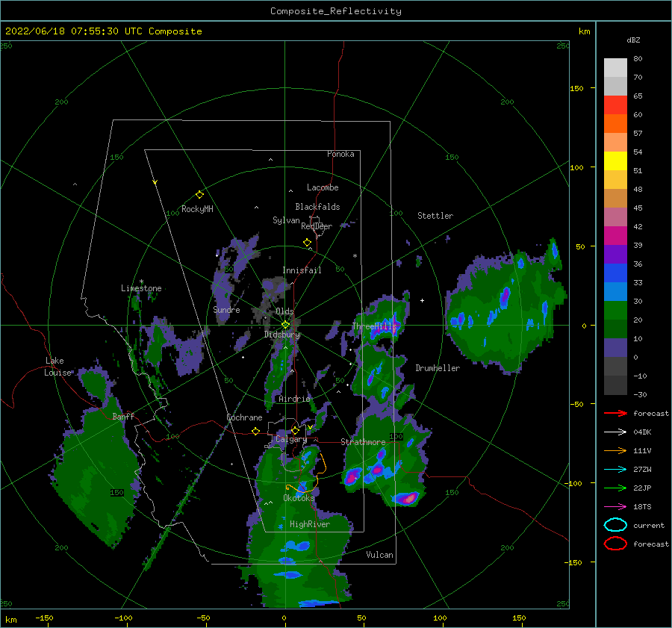672x628 pixels.
Task: Click the yellow diamond marker beside RockyMH
Action: tap(199, 195)
